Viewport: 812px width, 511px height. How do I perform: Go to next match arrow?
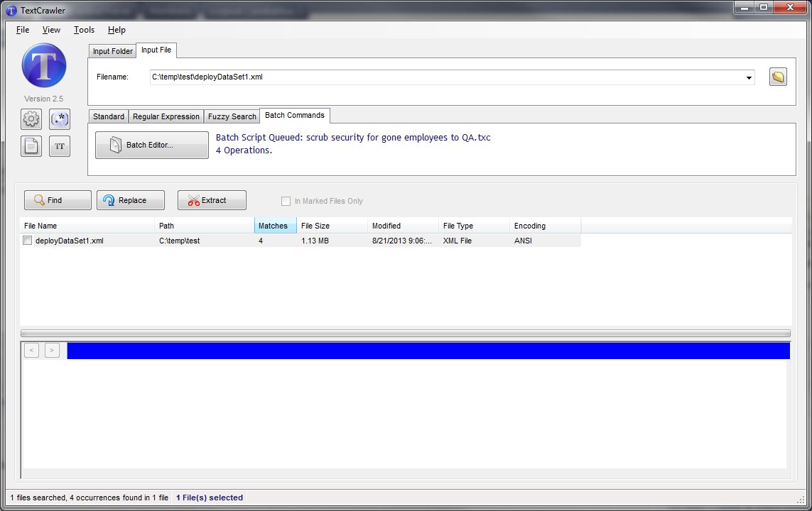point(52,351)
